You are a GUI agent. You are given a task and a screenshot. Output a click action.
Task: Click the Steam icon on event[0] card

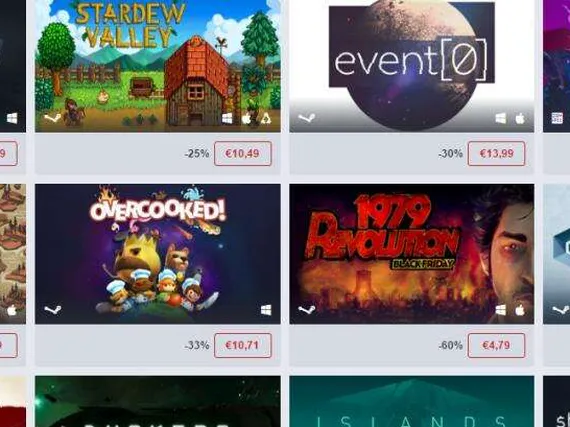pos(306,118)
